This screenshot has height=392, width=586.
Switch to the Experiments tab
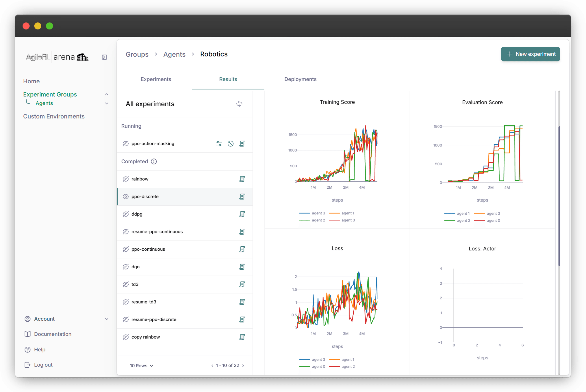coord(156,79)
